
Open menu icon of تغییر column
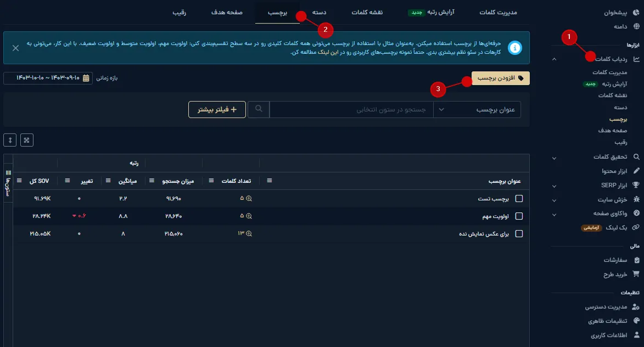pos(68,181)
